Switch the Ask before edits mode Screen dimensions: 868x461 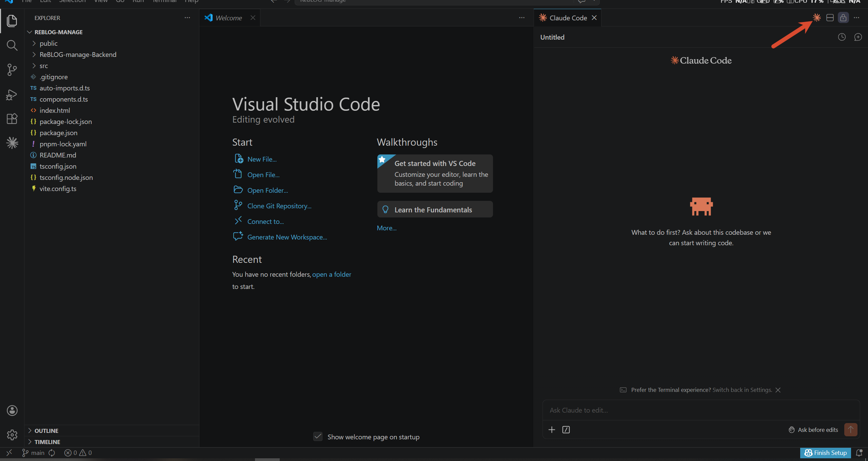pos(813,429)
